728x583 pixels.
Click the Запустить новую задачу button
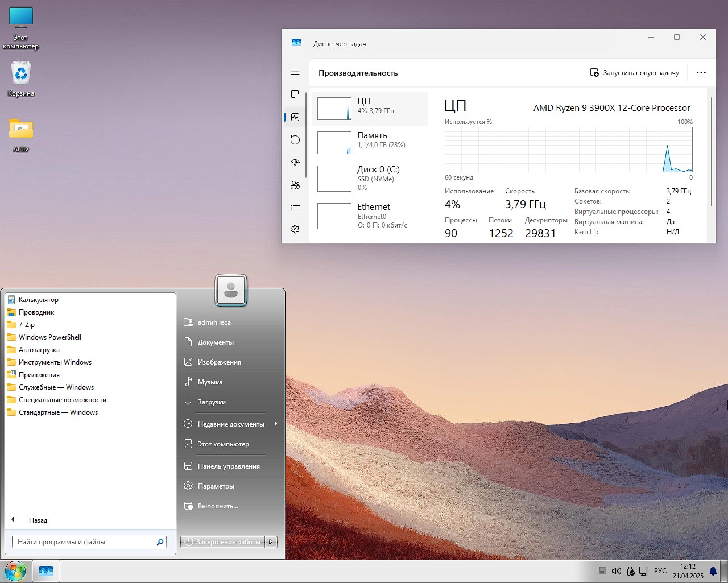(635, 73)
